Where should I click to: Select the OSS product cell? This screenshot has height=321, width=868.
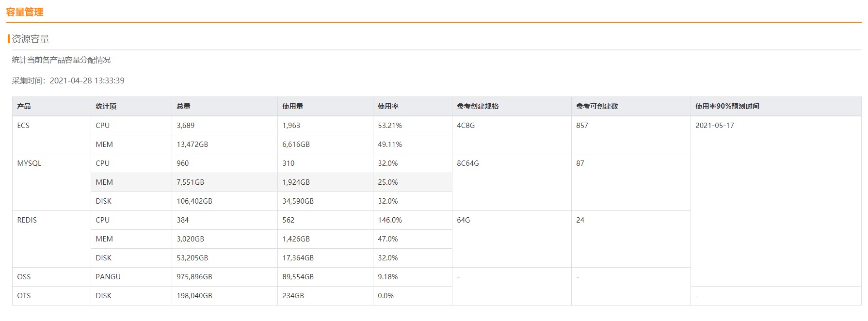(x=24, y=277)
